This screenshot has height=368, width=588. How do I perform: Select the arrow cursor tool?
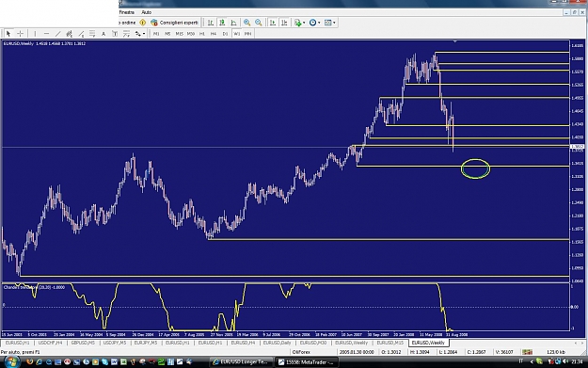[8, 34]
